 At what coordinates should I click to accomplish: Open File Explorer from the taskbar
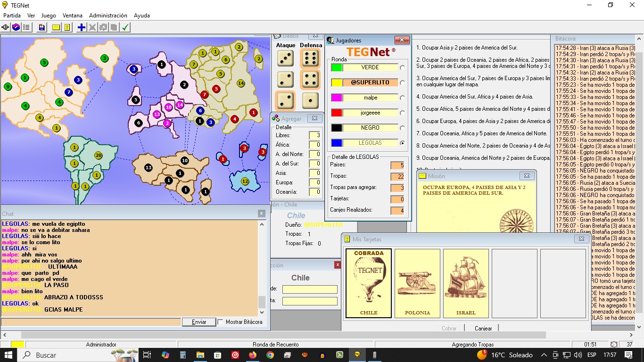200,355
